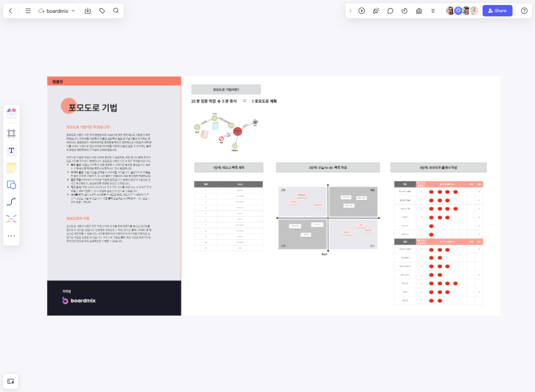
Task: Click the blue "O" collaborator avatar
Action: tap(458, 11)
